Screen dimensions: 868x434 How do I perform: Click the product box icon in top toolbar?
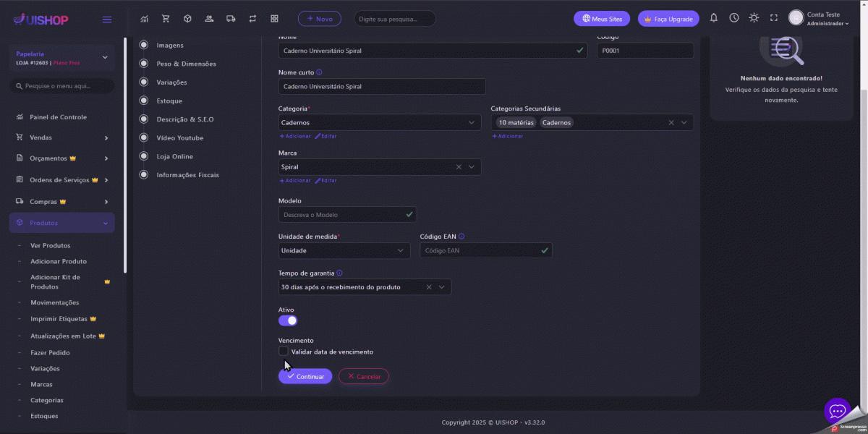[187, 18]
